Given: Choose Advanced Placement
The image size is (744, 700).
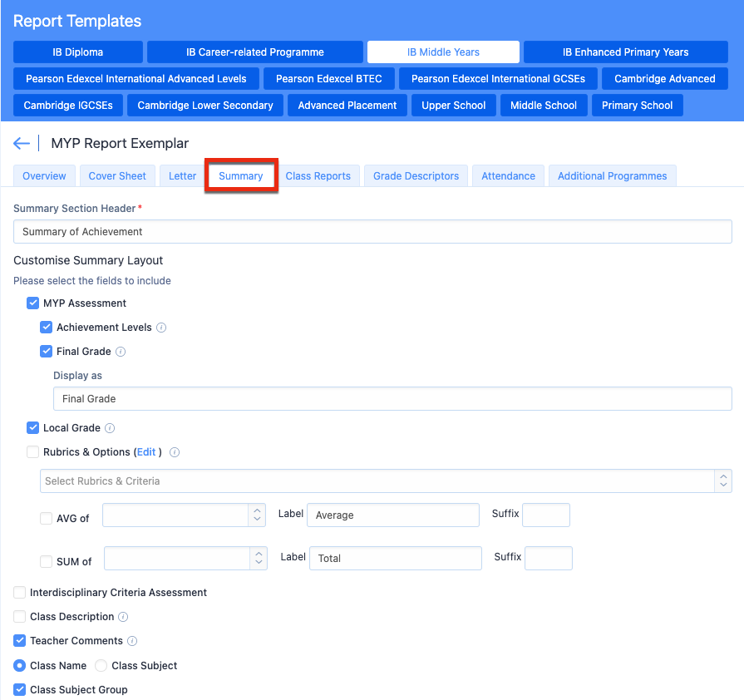Looking at the screenshot, I should 347,106.
